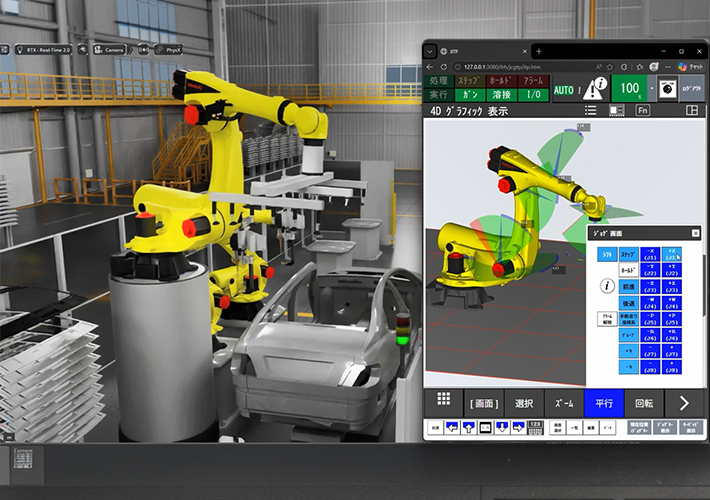Open the speed override dropdown arrow next to 100

(652, 88)
